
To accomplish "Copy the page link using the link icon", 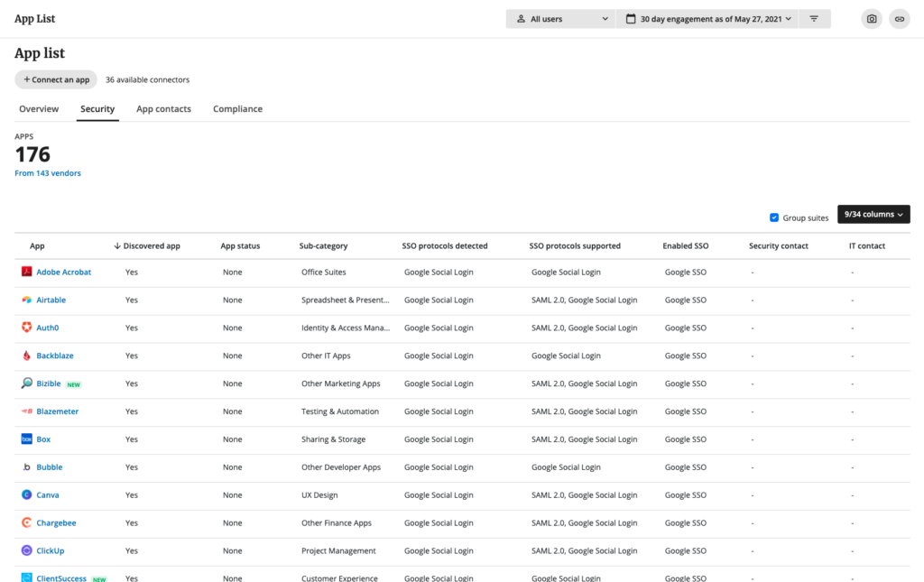I will pos(900,19).
